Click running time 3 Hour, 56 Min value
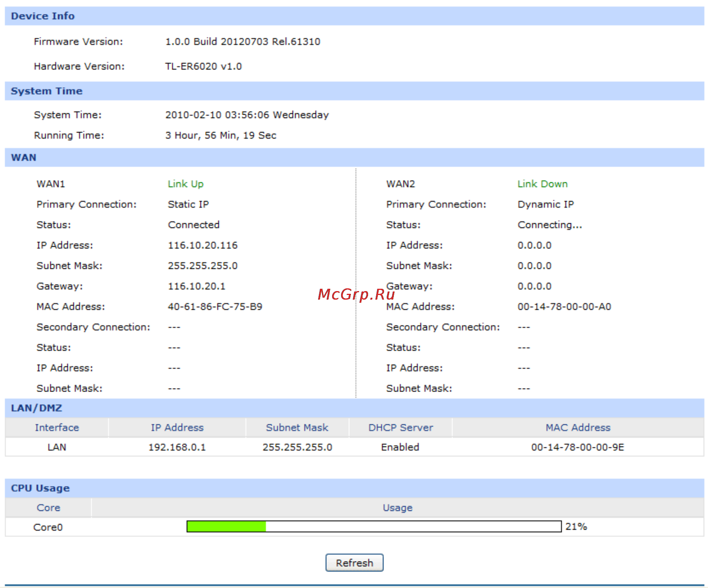The height and width of the screenshot is (588, 708). point(221,135)
